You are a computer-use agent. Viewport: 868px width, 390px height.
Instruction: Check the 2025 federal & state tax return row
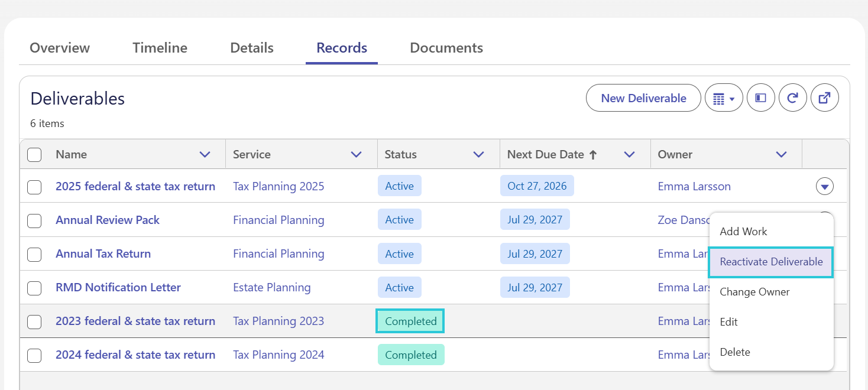[34, 187]
